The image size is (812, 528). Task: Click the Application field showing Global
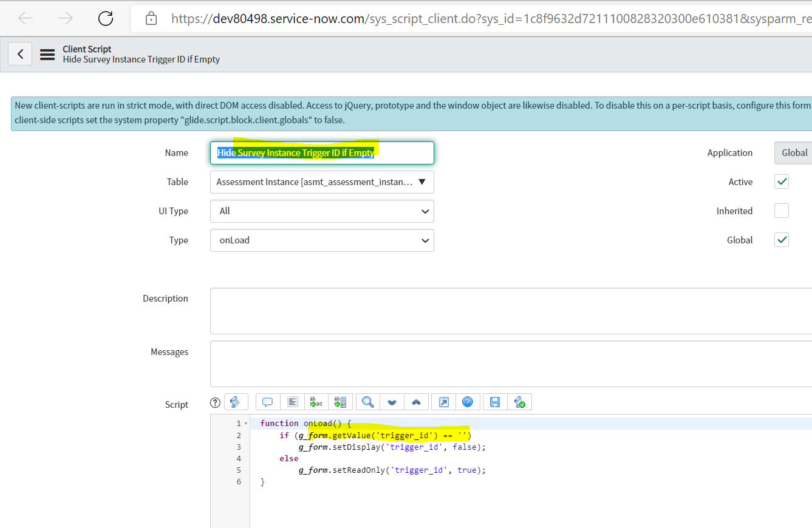point(793,153)
